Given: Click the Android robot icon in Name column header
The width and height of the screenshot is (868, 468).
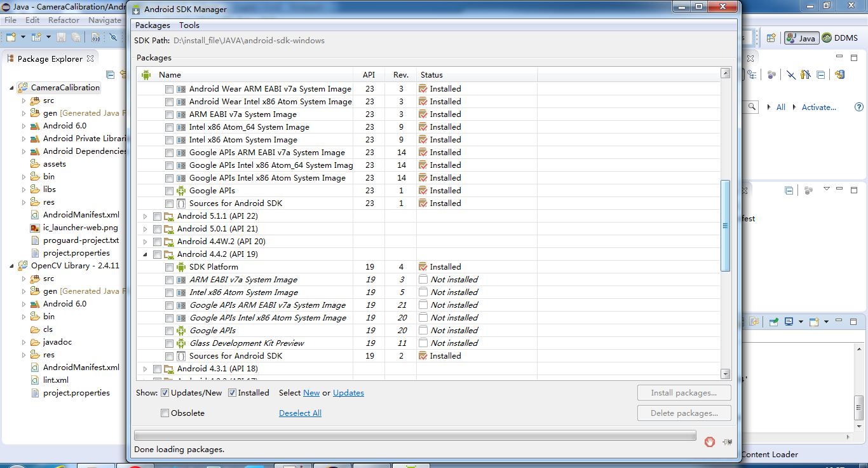Looking at the screenshot, I should pyautogui.click(x=146, y=74).
